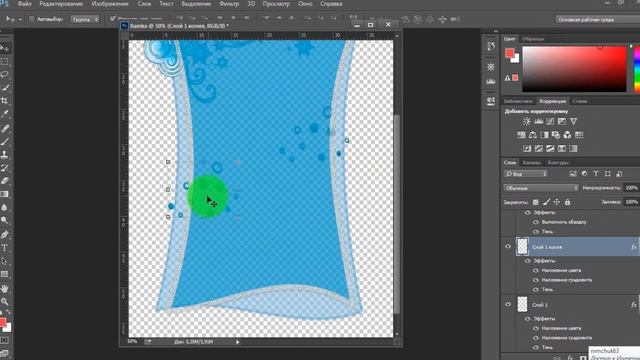Select the Clone Stamp tool

[x=4, y=155]
